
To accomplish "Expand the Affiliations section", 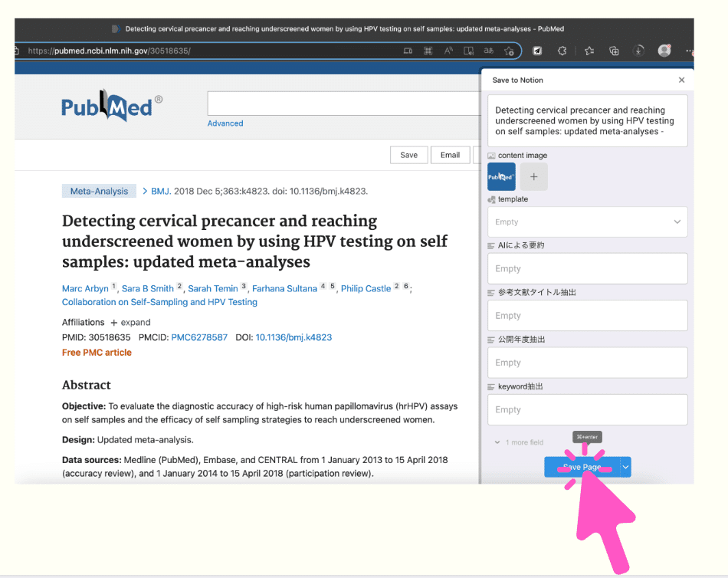I will point(130,323).
